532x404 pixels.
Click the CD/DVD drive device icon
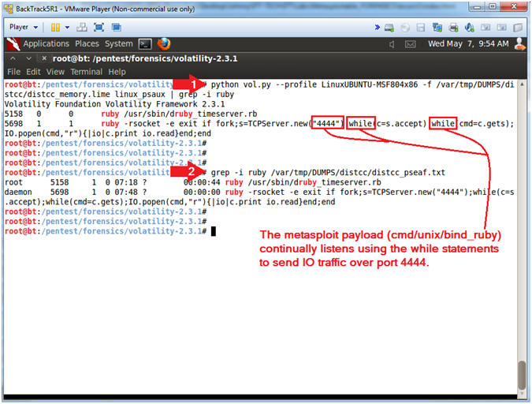pos(405,28)
